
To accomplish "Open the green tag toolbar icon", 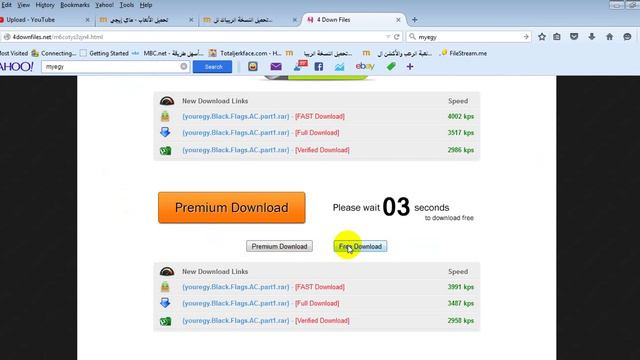I will pos(391,66).
